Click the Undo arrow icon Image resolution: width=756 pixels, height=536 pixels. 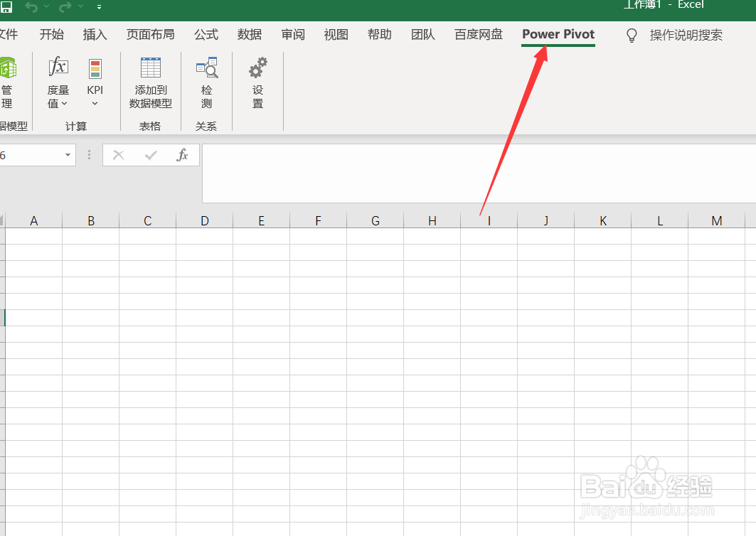point(33,7)
